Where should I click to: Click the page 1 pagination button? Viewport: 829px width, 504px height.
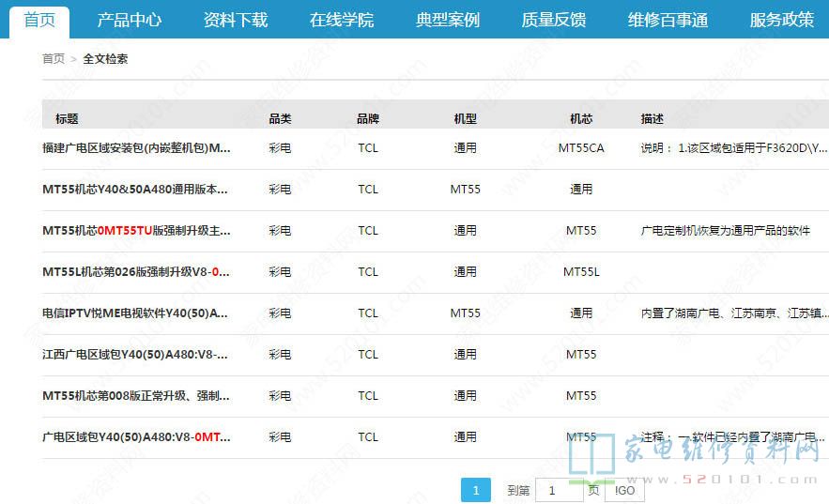(x=476, y=490)
